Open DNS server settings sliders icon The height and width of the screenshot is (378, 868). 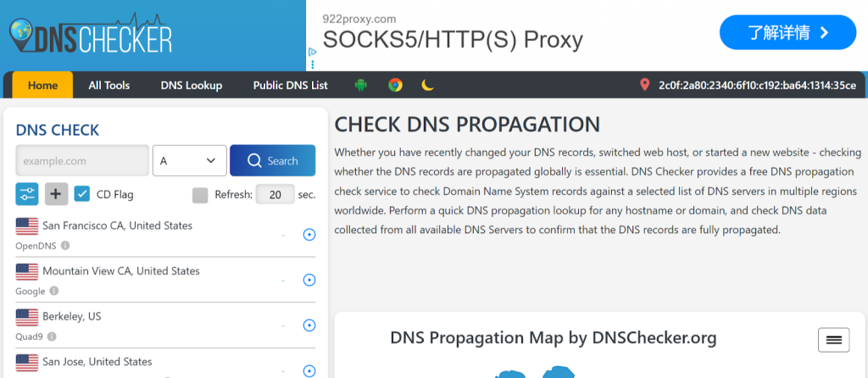coord(27,194)
